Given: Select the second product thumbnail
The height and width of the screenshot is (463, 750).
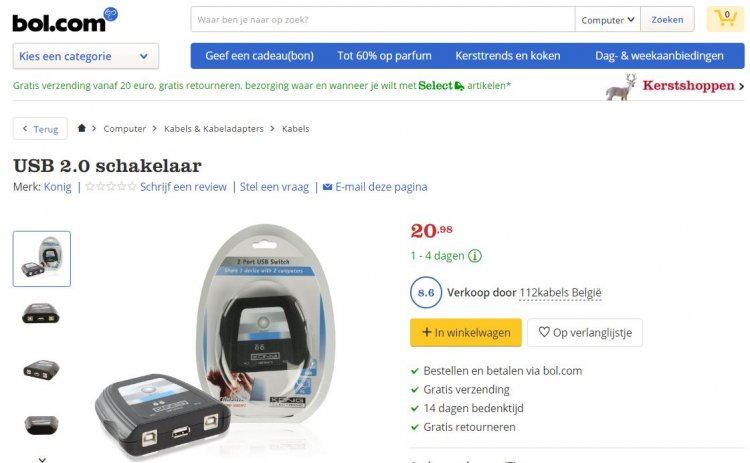Looking at the screenshot, I should [41, 314].
